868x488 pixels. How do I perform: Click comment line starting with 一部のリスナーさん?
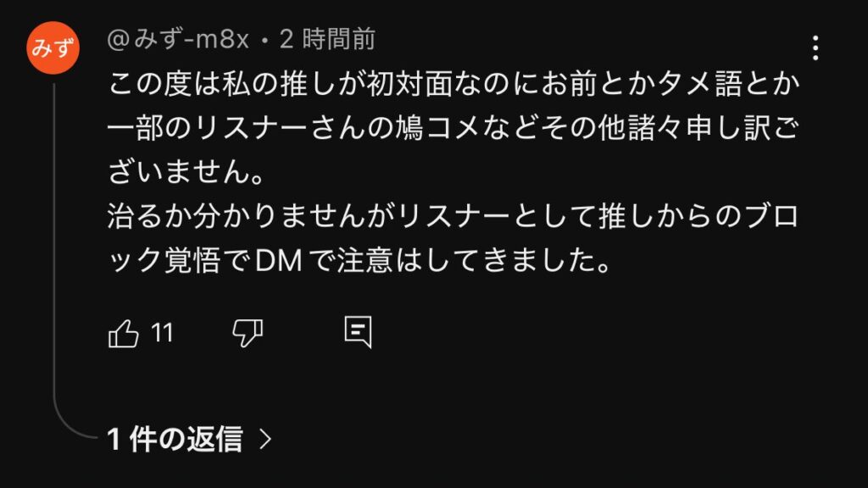(453, 129)
